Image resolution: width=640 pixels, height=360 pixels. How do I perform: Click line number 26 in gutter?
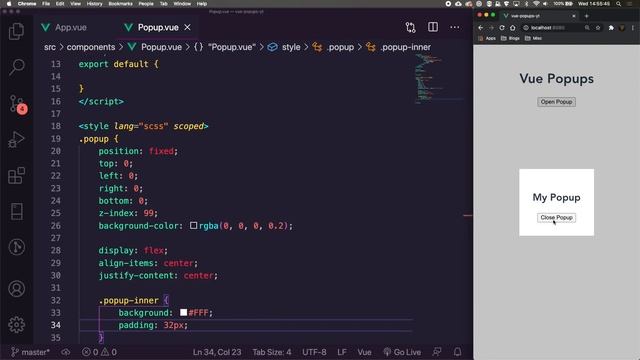point(56,226)
